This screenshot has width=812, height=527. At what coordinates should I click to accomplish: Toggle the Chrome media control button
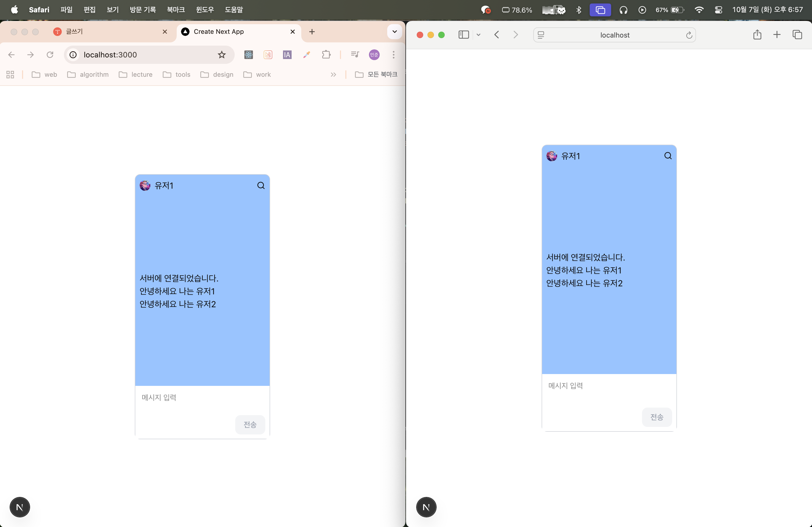(x=355, y=54)
